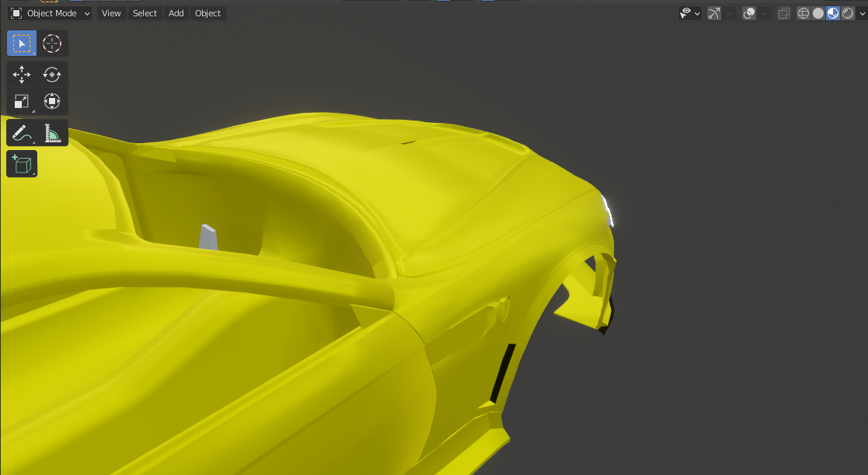Switch to Solid shading mode
This screenshot has height=475, width=868.
coord(818,13)
